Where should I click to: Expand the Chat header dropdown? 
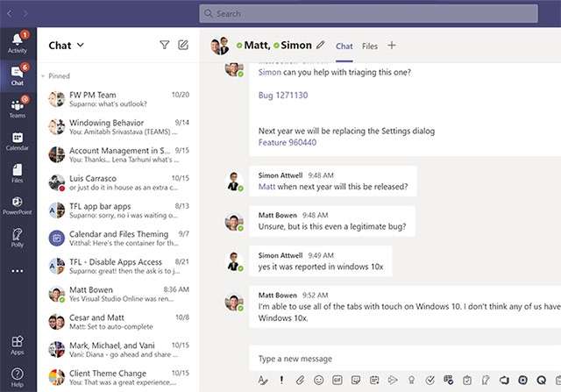coord(80,46)
